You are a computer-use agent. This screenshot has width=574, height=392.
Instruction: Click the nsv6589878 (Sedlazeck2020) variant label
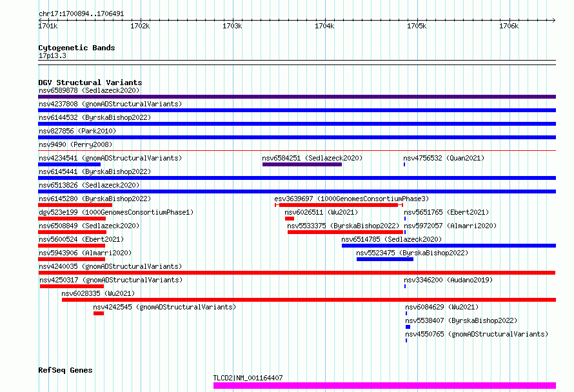tap(89, 90)
